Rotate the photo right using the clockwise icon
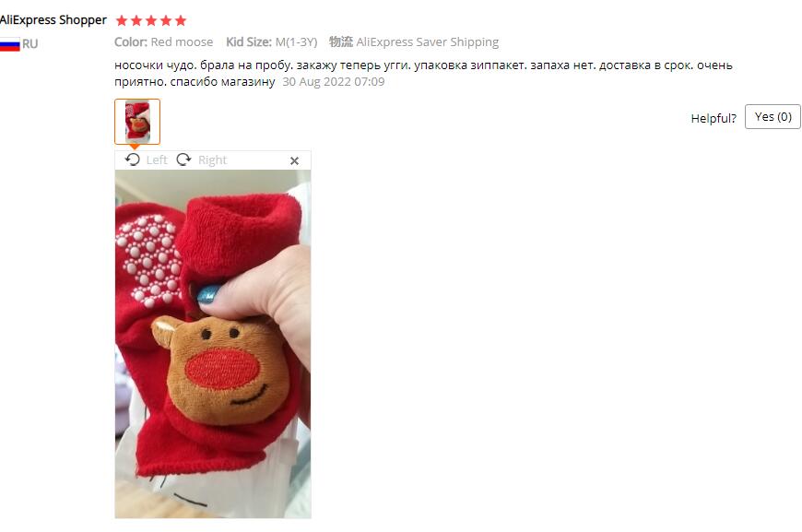The height and width of the screenshot is (532, 802). 183,160
